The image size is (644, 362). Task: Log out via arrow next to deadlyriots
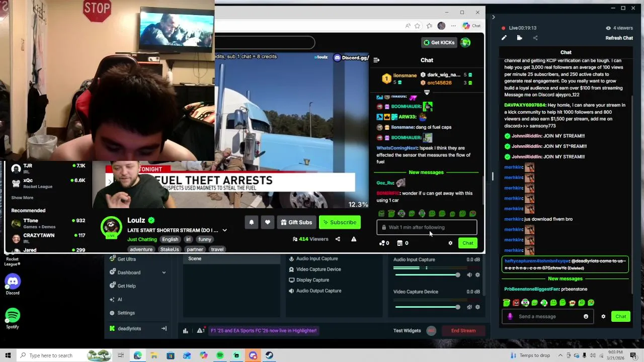click(164, 329)
